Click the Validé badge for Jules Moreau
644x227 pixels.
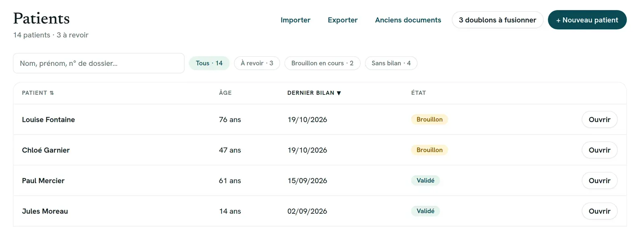425,211
